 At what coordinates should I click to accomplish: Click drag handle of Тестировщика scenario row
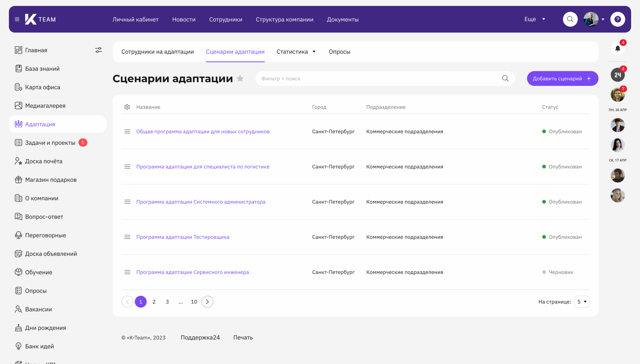pyautogui.click(x=127, y=237)
